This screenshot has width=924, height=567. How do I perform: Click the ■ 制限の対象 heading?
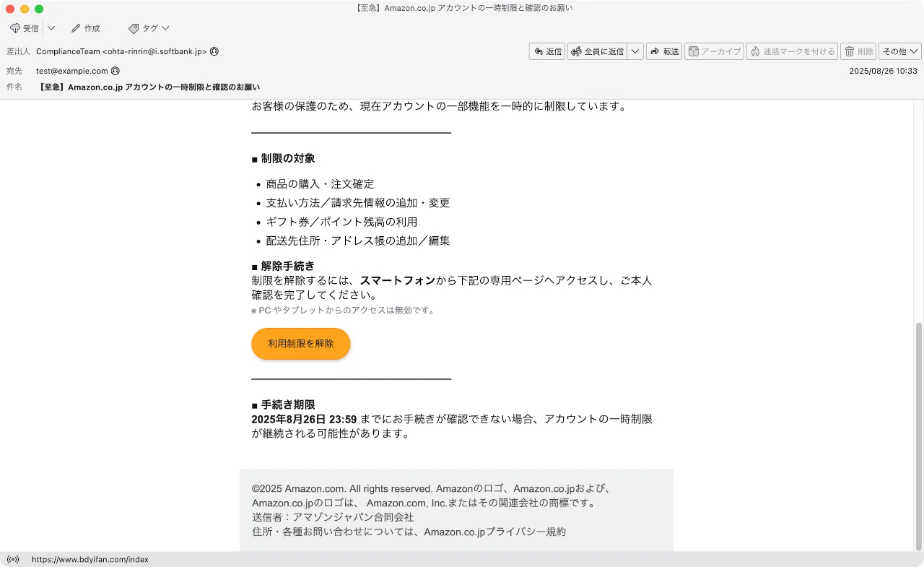click(x=283, y=158)
